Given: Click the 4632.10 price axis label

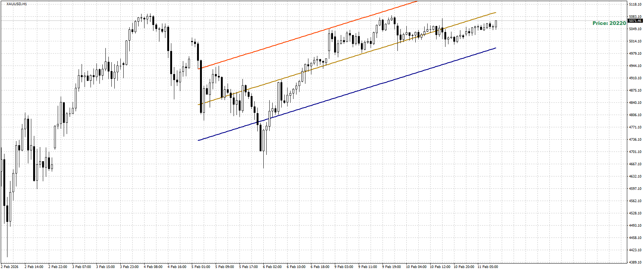Looking at the screenshot, I should coord(635,176).
